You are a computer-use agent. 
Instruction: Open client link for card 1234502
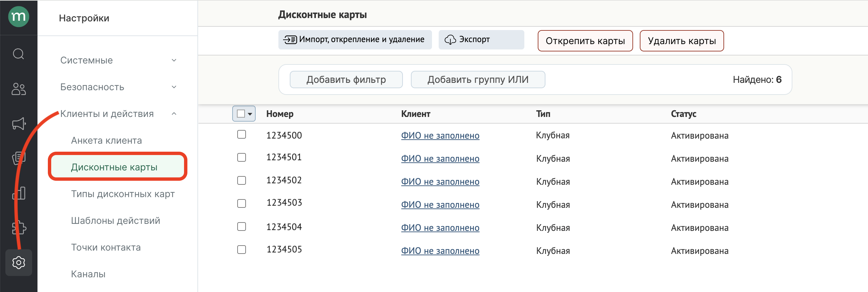coord(440,182)
